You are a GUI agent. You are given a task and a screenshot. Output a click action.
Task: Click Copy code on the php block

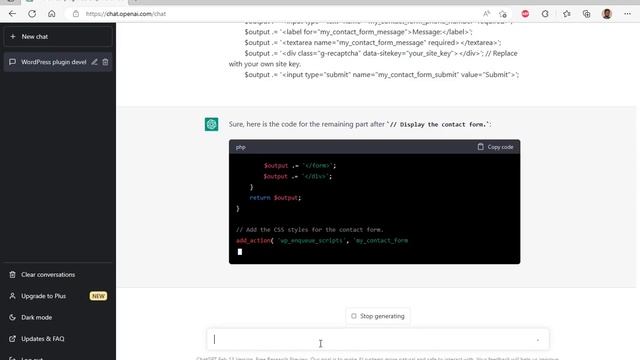(x=496, y=147)
